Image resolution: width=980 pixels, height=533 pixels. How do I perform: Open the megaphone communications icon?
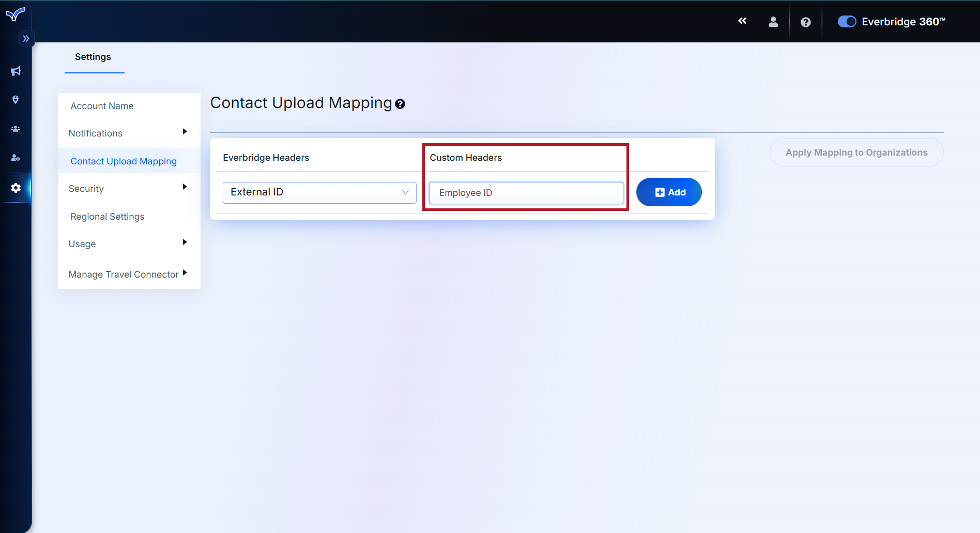click(16, 71)
